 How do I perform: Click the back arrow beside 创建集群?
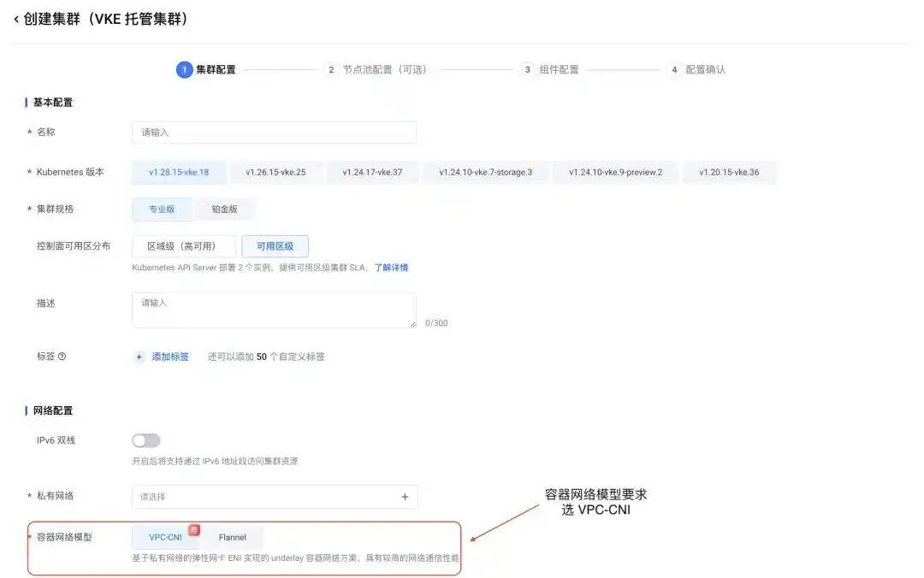15,18
